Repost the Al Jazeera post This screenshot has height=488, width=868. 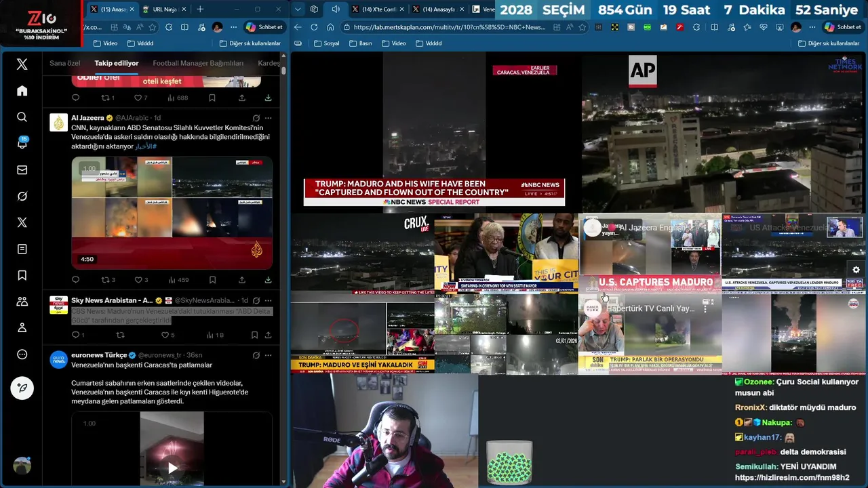pyautogui.click(x=108, y=280)
